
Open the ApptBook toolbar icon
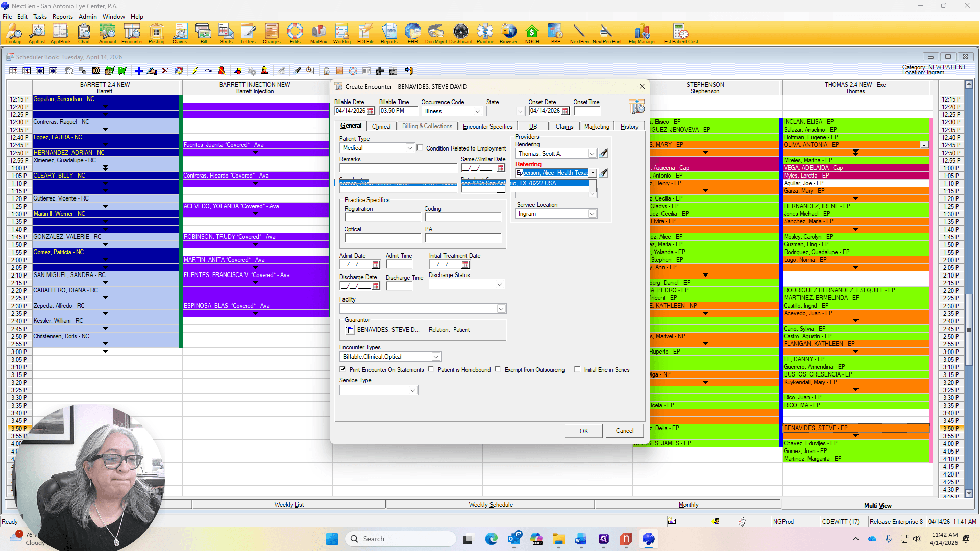click(x=60, y=34)
